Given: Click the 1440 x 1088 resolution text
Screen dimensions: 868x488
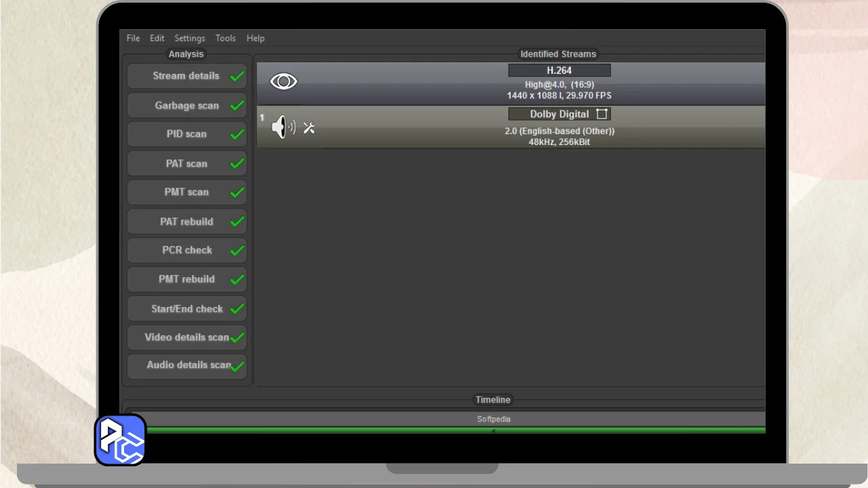Looking at the screenshot, I should 559,96.
